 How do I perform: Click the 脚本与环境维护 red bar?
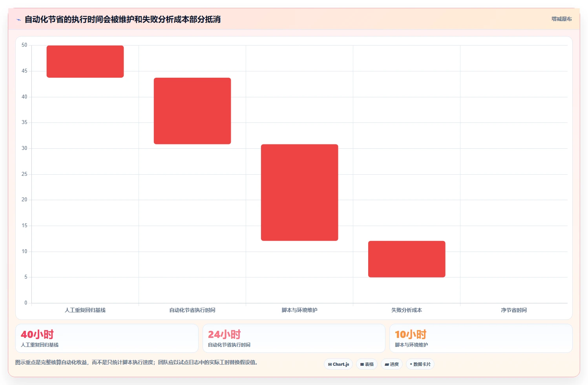click(x=299, y=193)
